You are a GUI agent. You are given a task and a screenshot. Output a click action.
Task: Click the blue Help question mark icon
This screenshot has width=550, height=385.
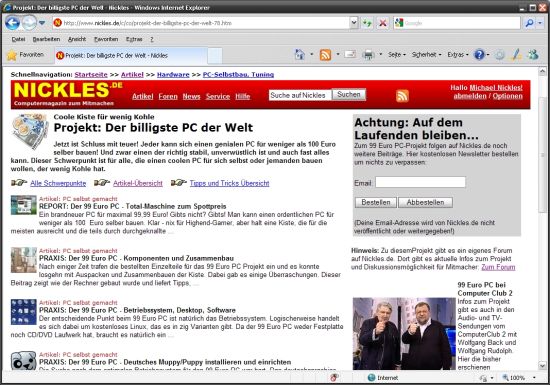click(x=479, y=55)
